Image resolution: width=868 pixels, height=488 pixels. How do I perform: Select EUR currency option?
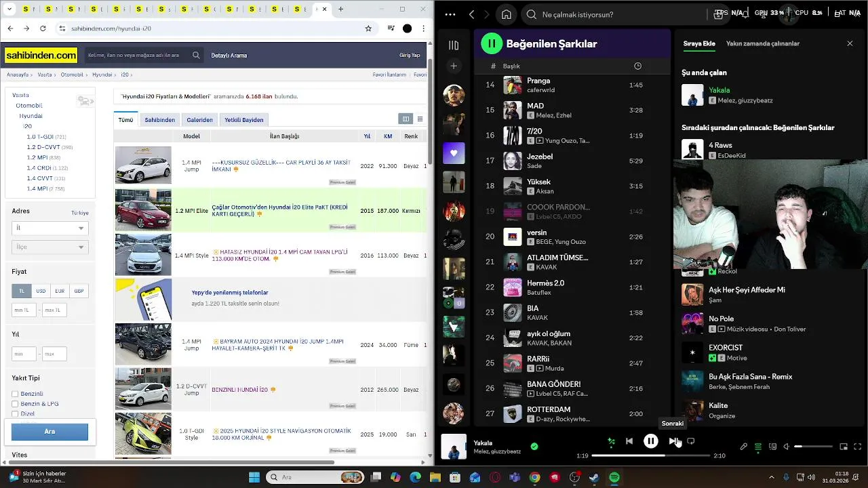[x=60, y=291]
